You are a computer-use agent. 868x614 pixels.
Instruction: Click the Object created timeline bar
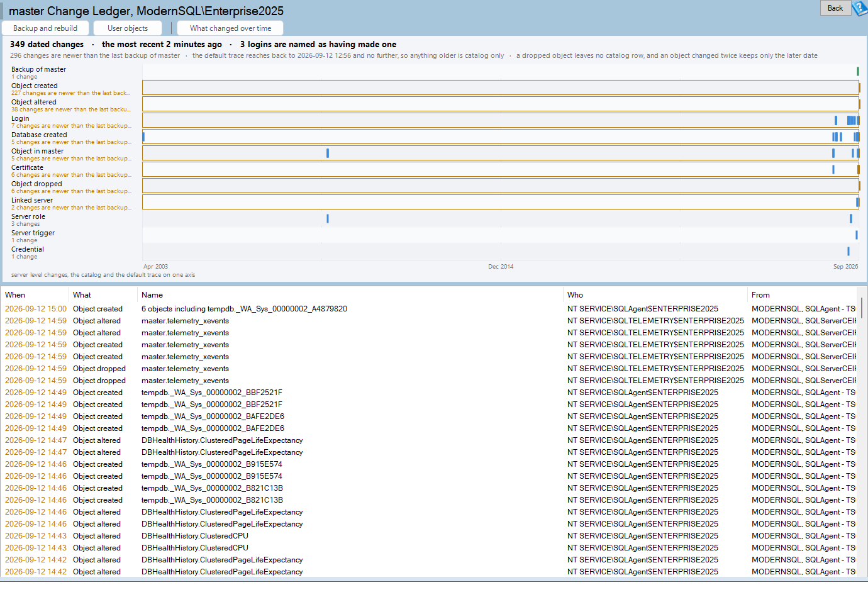[501, 87]
